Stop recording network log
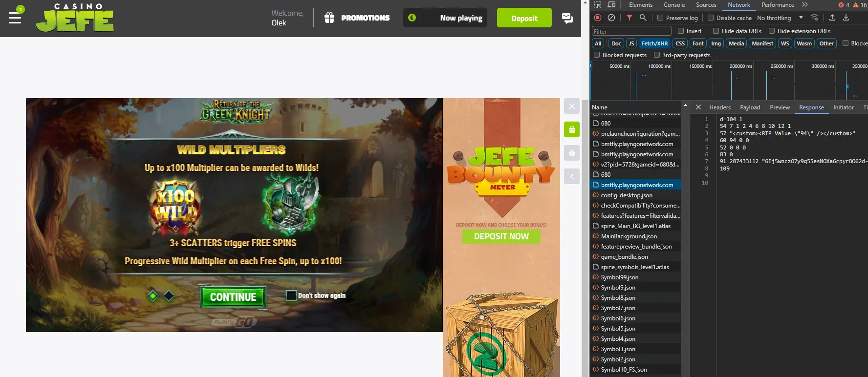 pyautogui.click(x=598, y=18)
